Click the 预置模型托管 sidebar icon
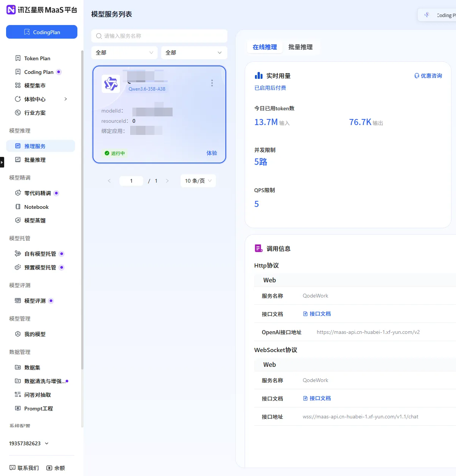This screenshot has height=476, width=456. click(18, 268)
